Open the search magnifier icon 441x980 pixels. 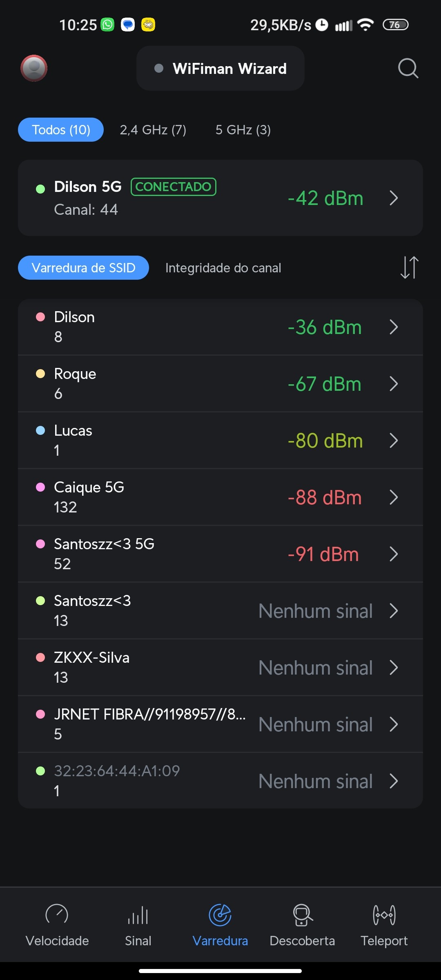(408, 68)
